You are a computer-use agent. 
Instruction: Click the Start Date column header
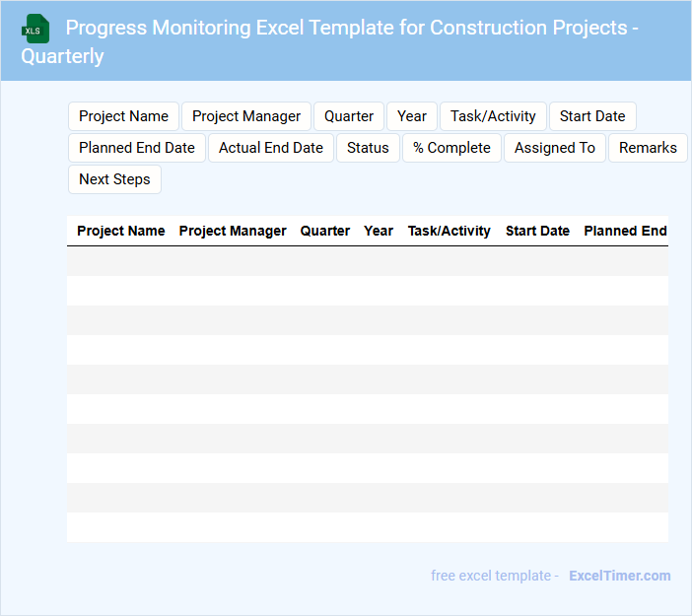(537, 231)
